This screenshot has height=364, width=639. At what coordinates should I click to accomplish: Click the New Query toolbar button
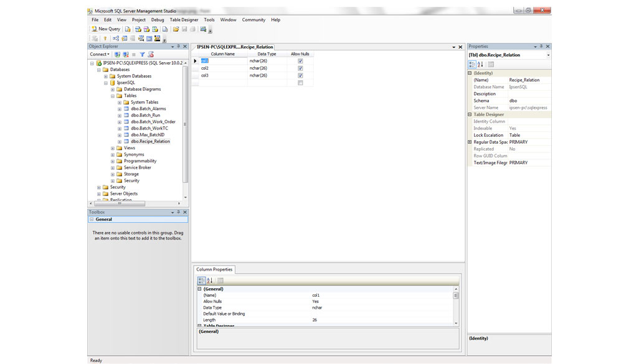click(106, 29)
